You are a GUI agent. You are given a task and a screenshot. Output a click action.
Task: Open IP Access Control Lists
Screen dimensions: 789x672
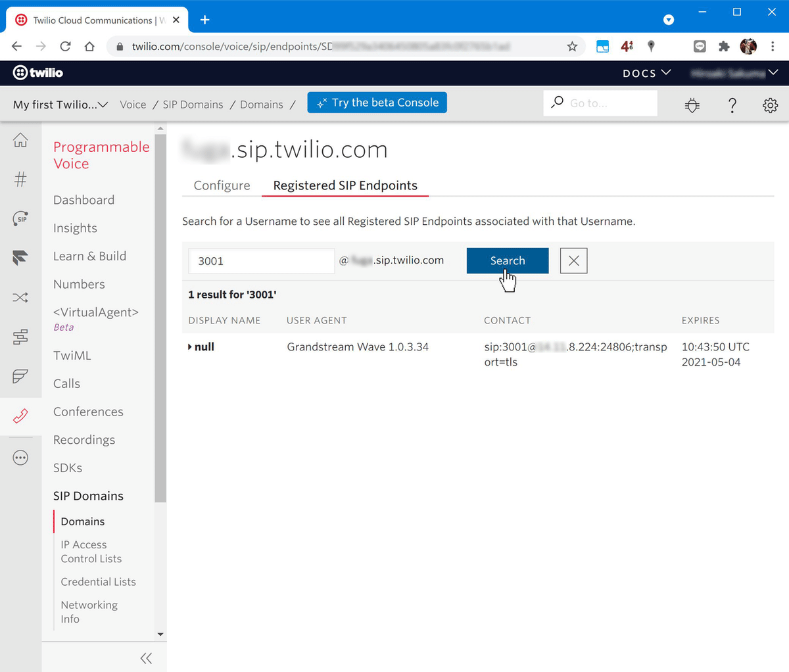tap(91, 552)
